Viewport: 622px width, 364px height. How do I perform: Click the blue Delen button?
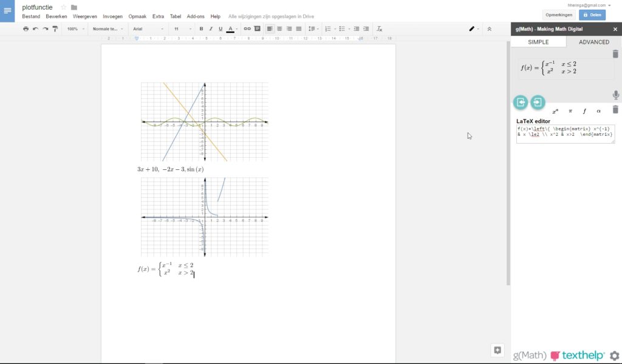tap(592, 15)
